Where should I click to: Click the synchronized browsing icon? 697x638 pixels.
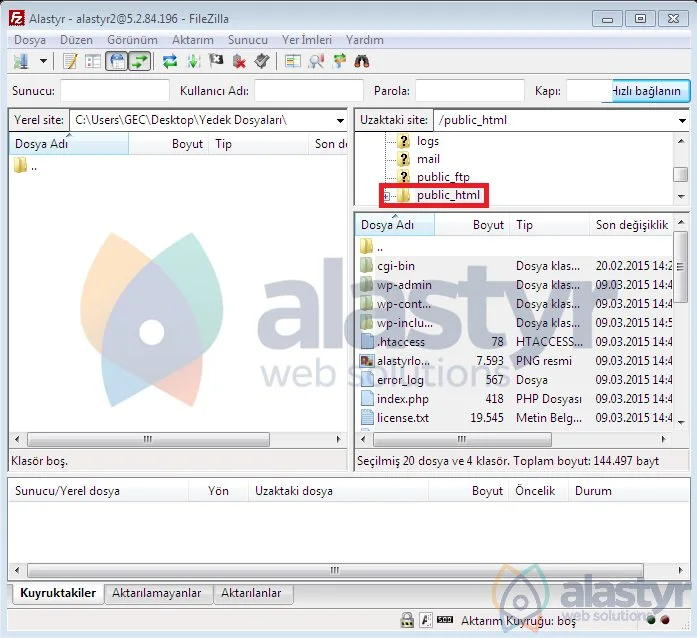(x=339, y=62)
